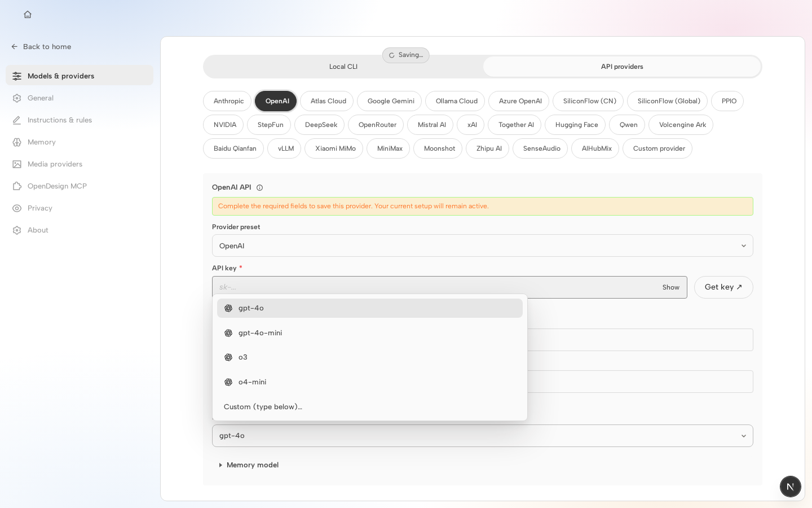Select the vLLM provider chip
Viewport: 812px width, 508px height.
284,148
